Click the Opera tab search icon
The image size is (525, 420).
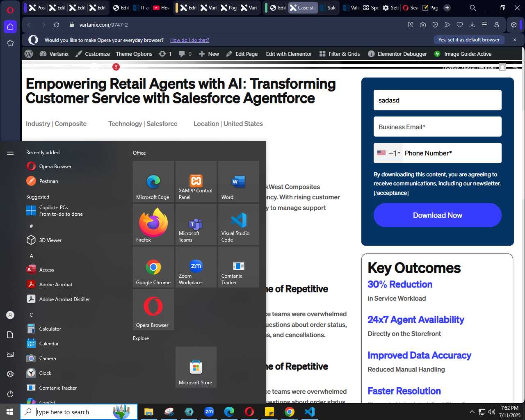point(473,8)
